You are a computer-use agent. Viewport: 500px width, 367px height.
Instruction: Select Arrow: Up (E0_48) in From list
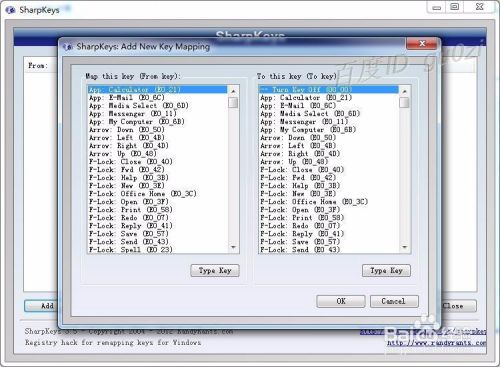tap(158, 154)
